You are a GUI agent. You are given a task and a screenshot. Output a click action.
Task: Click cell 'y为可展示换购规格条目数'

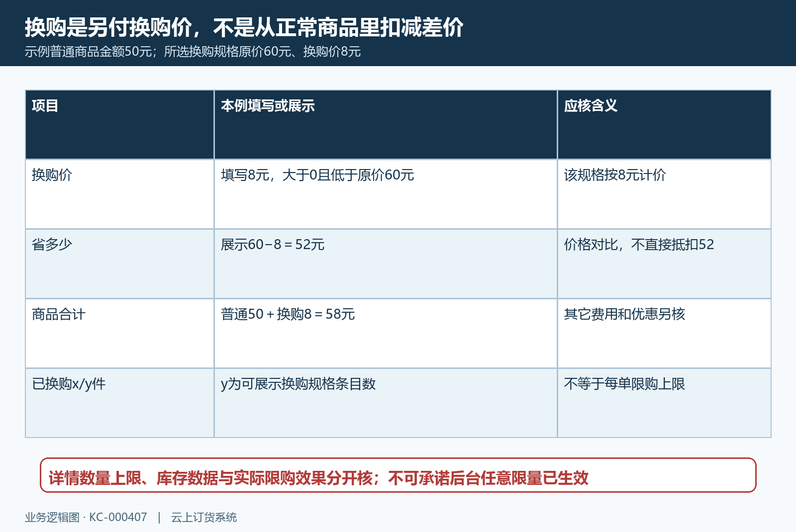[x=386, y=403]
